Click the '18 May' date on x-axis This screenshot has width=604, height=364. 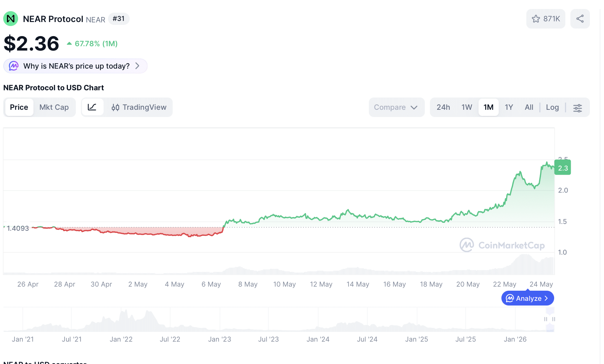tap(431, 284)
